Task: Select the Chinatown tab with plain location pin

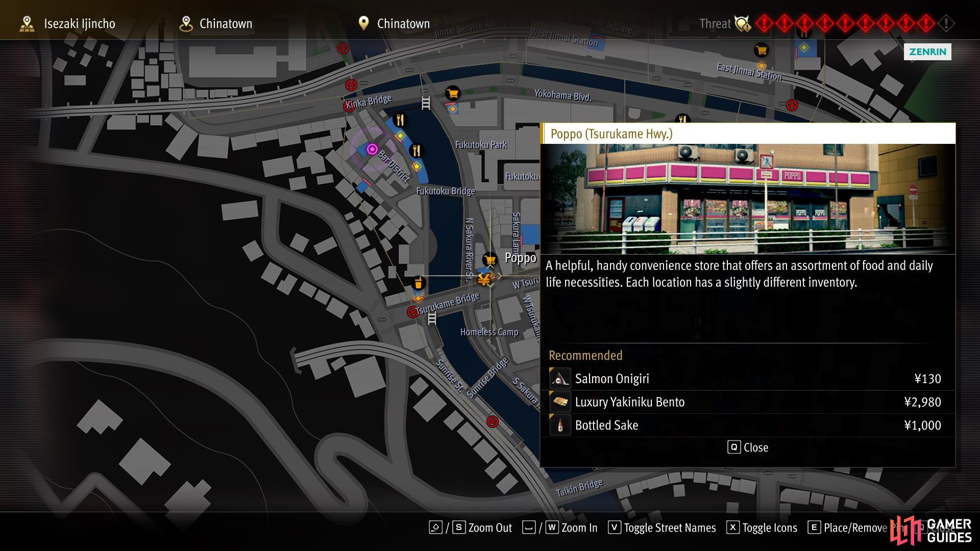Action: click(x=394, y=23)
